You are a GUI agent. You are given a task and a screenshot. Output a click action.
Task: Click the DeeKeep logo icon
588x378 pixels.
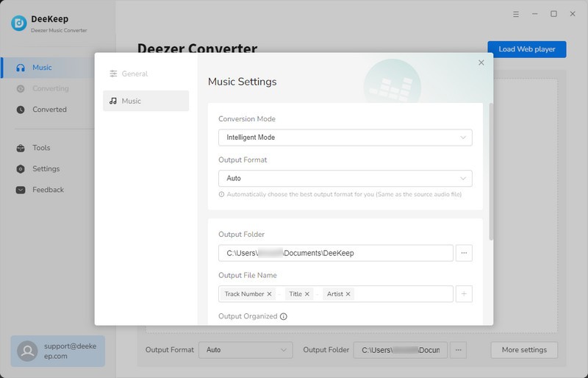tap(19, 24)
